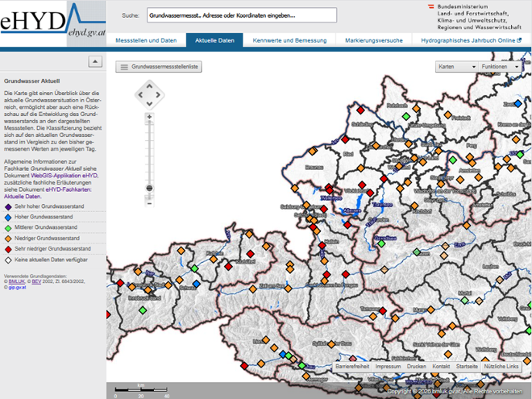This screenshot has width=532, height=399.
Task: Open the Funktionen dropdown
Action: point(500,67)
